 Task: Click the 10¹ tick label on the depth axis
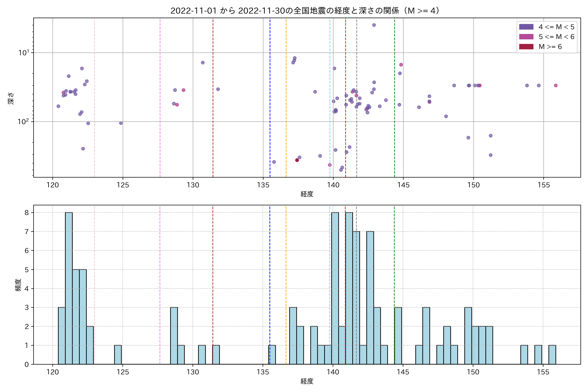pyautogui.click(x=24, y=53)
